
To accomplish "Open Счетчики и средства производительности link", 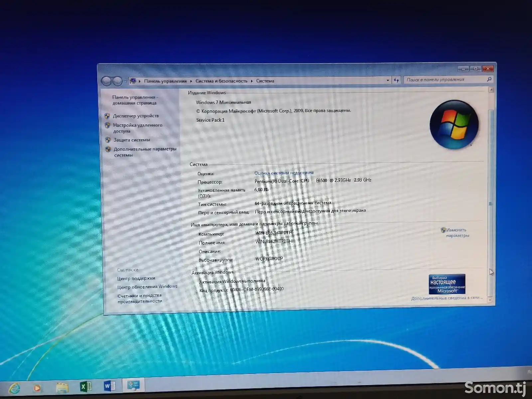I will 140,298.
